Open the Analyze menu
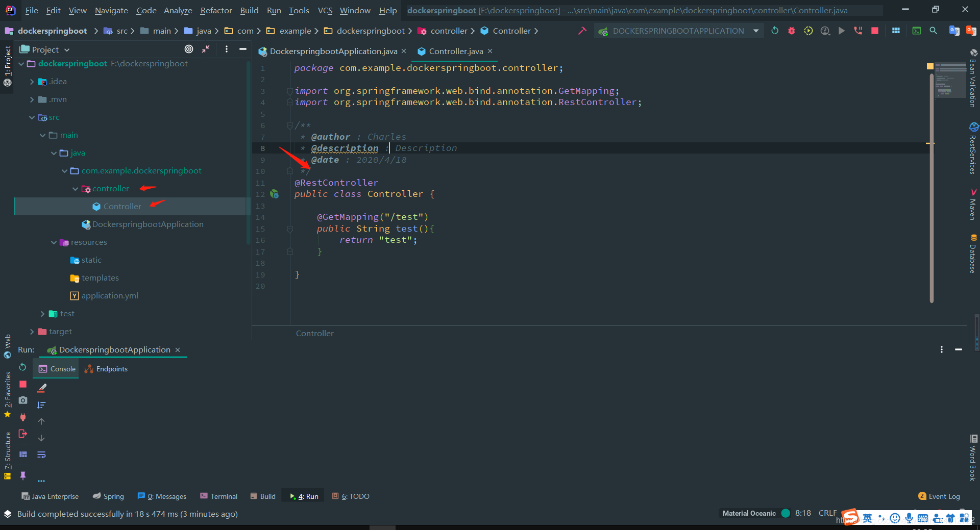This screenshot has width=980, height=530. [178, 10]
